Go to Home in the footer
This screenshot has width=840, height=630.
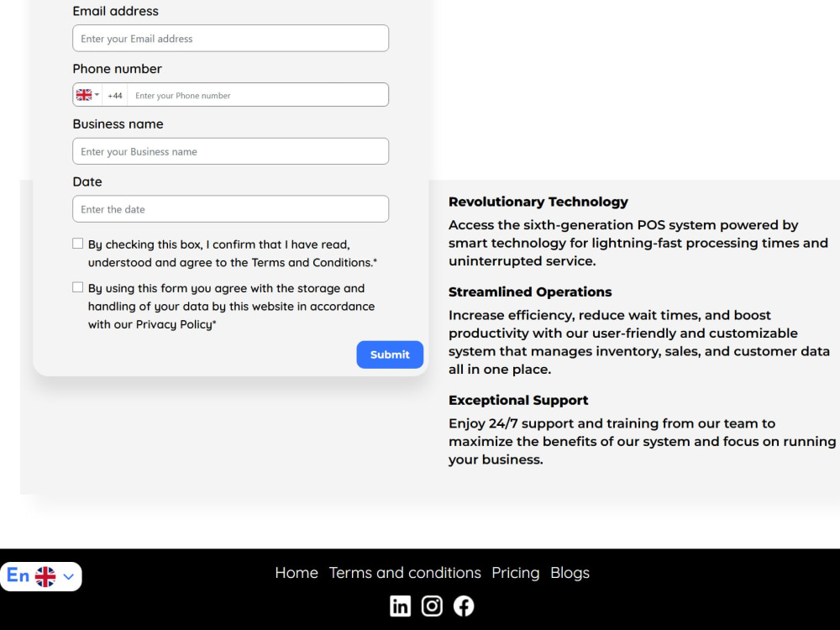pyautogui.click(x=297, y=573)
